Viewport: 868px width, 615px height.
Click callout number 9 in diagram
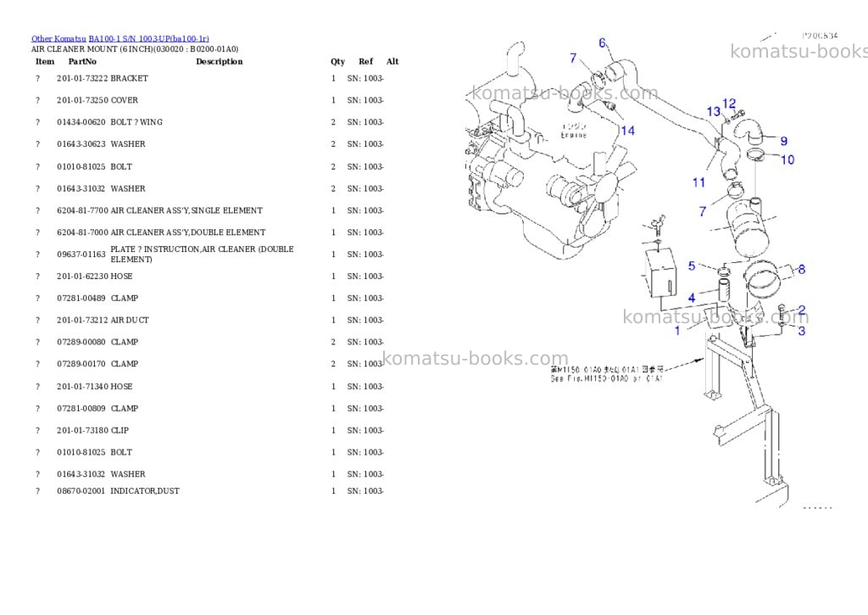(x=784, y=142)
